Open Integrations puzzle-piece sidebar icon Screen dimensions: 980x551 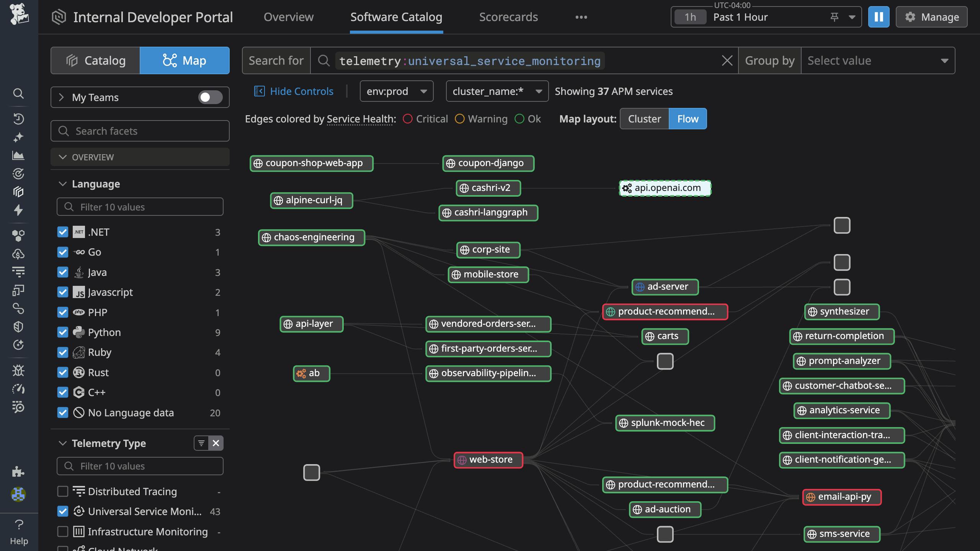point(18,472)
